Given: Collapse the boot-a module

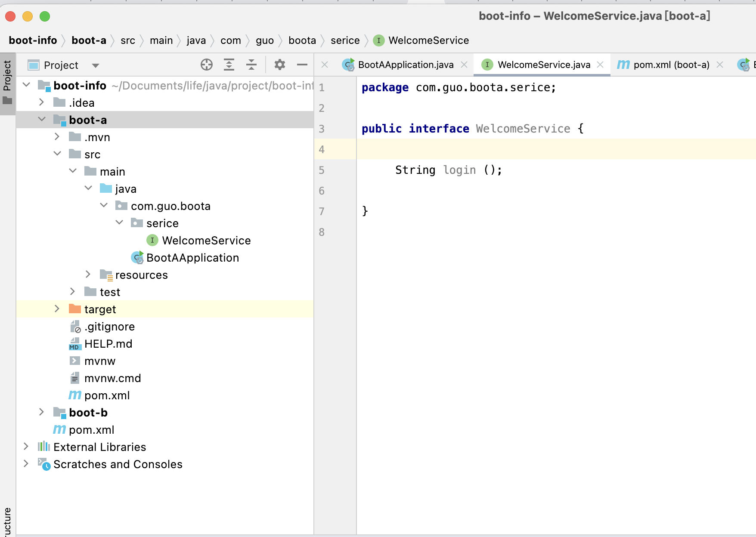Looking at the screenshot, I should [x=42, y=120].
